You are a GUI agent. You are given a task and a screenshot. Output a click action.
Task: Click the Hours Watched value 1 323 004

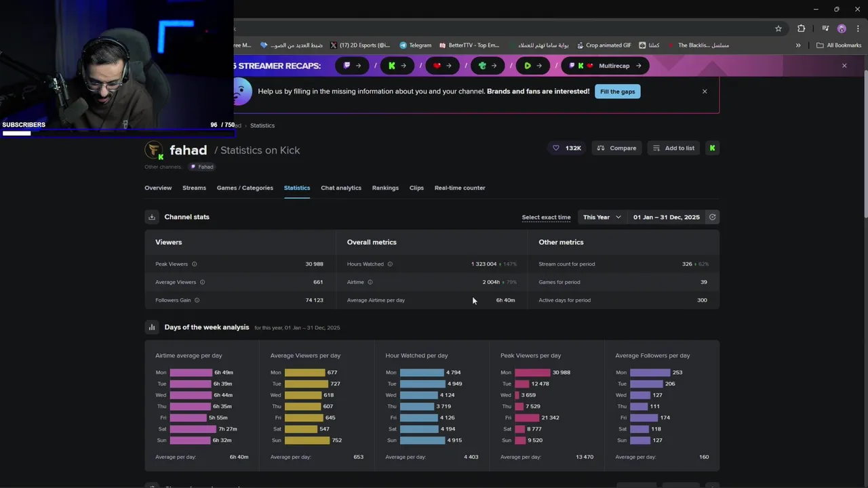point(484,264)
